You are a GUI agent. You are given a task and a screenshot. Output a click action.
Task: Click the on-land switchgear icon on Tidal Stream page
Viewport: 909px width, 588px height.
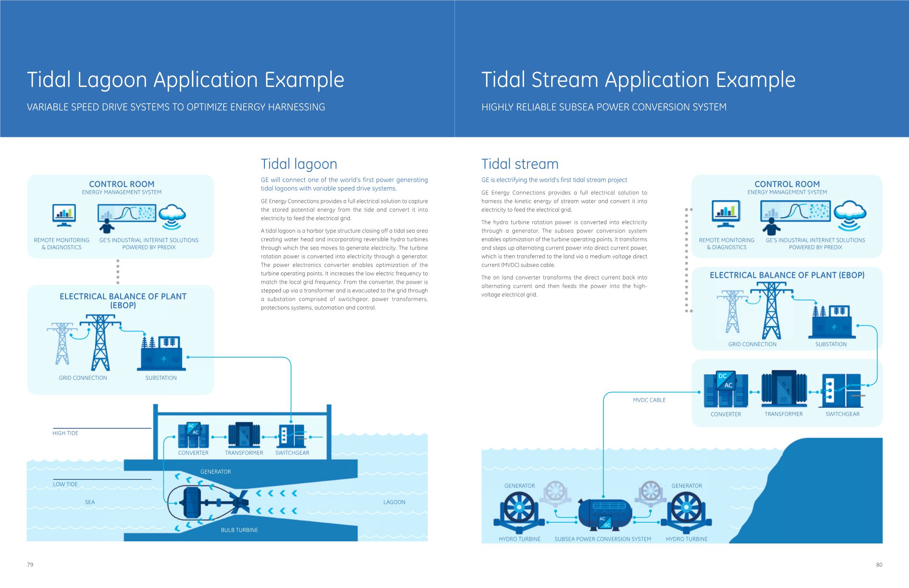pyautogui.click(x=842, y=391)
